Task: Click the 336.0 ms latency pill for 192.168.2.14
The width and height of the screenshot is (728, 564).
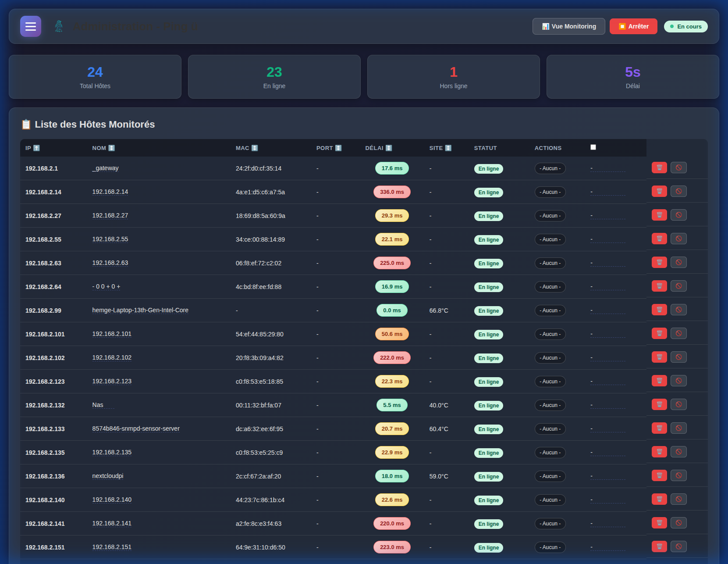Action: coord(392,192)
